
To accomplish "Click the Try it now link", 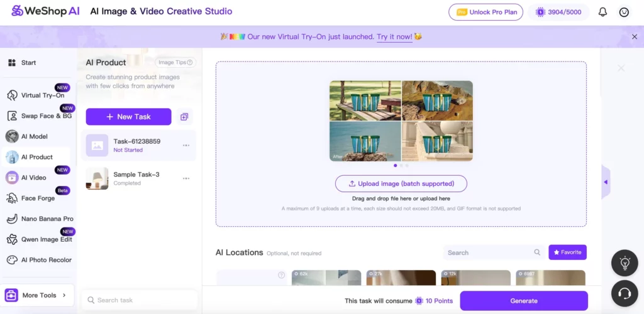I will point(394,37).
